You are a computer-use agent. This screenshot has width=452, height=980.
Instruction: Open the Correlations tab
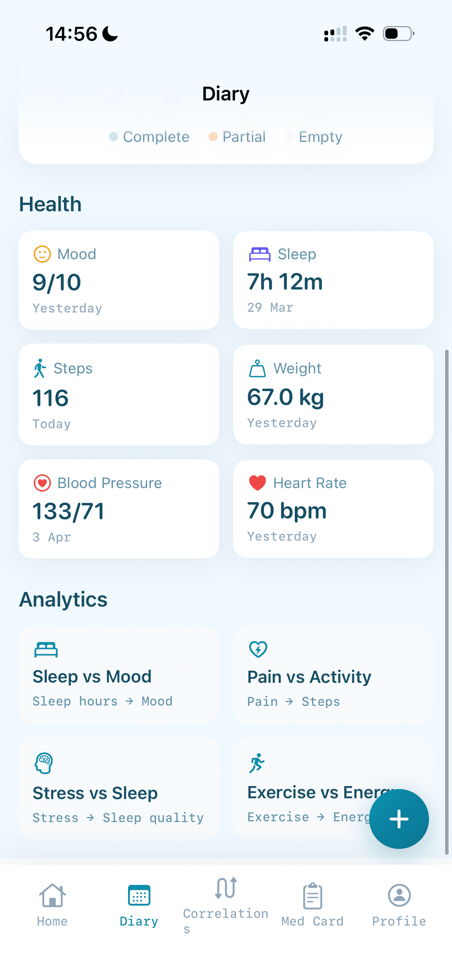tap(225, 904)
